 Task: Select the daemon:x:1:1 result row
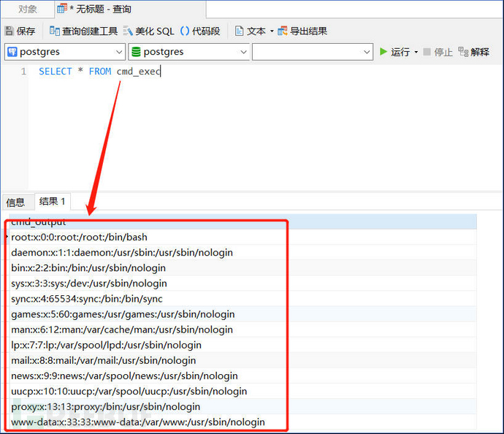point(243,253)
